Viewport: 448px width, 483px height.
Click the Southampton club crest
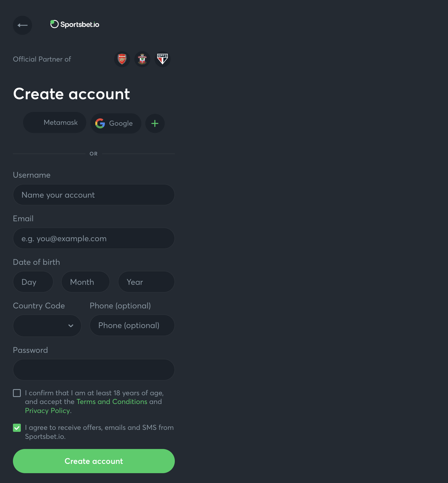point(142,59)
